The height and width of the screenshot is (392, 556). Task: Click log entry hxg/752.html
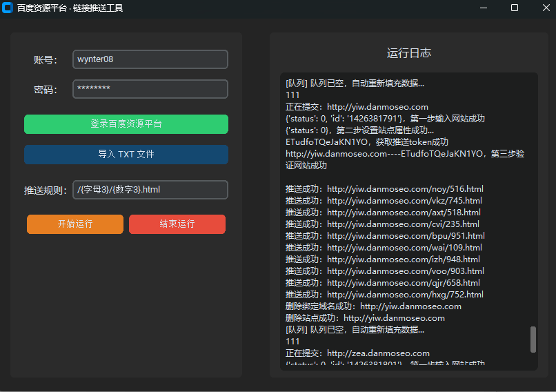[x=384, y=294]
